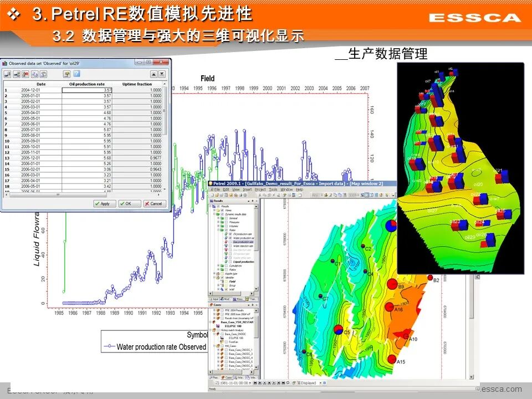Click the second toolbar icon in Observed dialog

16,74
